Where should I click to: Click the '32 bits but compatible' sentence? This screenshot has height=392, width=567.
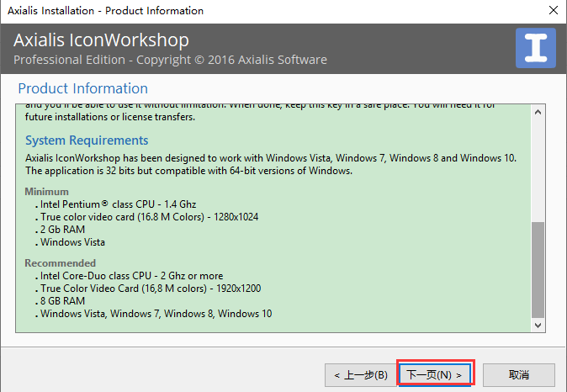(x=188, y=171)
